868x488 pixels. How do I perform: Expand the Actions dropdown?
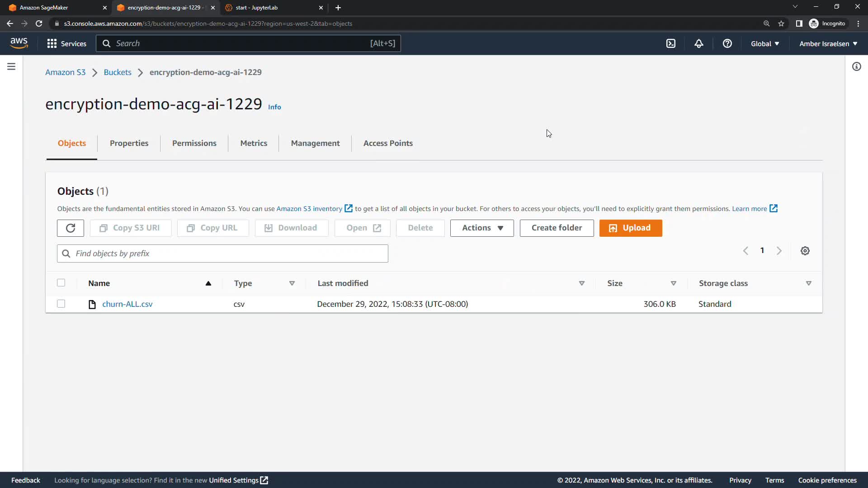(x=482, y=228)
